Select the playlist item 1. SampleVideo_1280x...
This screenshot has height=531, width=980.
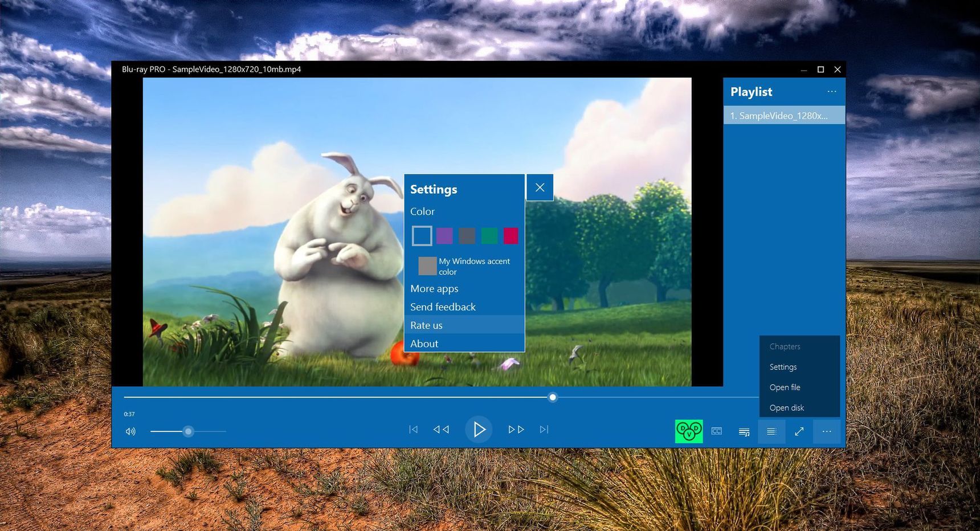[784, 115]
